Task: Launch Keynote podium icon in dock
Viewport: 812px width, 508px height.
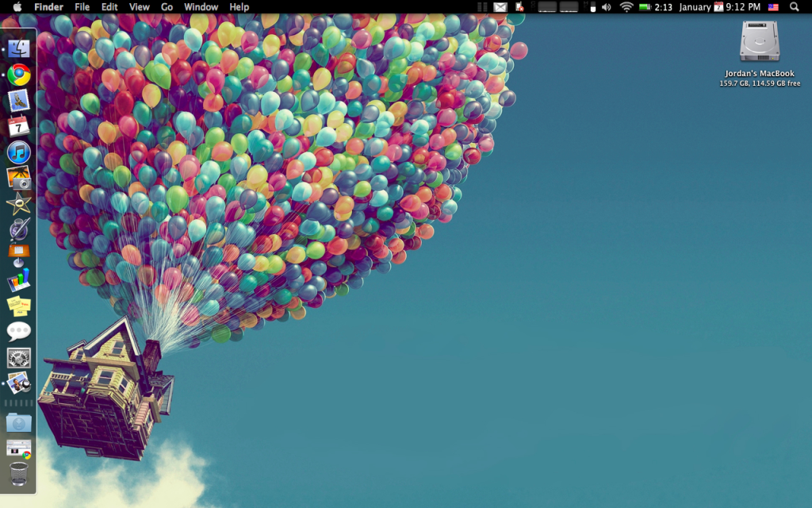Action: pos(19,255)
